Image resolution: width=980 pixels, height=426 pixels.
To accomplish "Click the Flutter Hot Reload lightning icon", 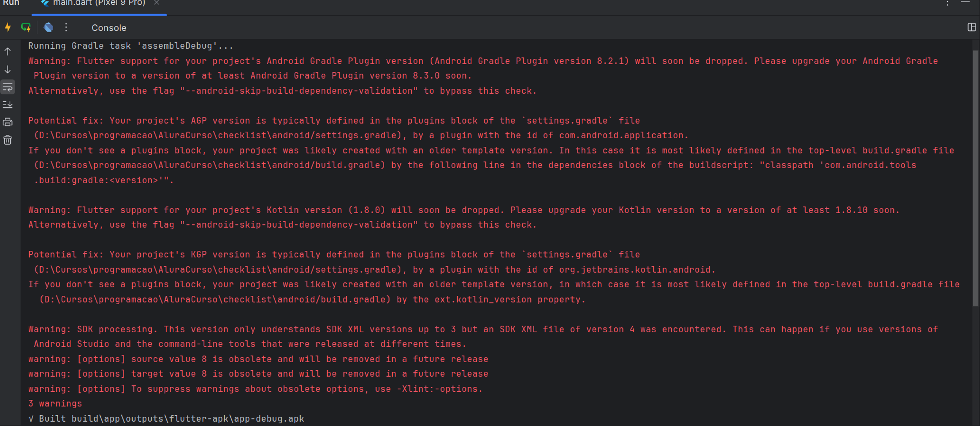I will [x=8, y=27].
